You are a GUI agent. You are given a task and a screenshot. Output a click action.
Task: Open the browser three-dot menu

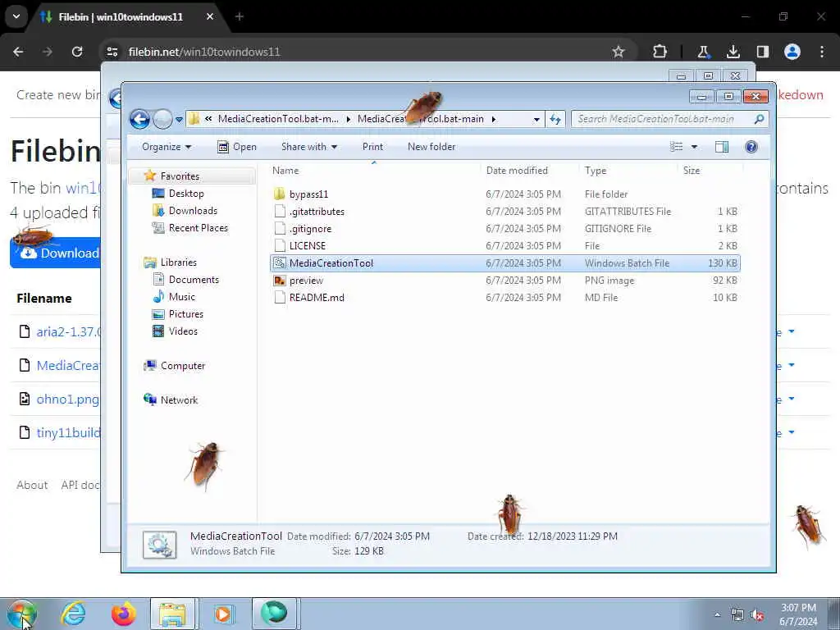click(x=822, y=52)
